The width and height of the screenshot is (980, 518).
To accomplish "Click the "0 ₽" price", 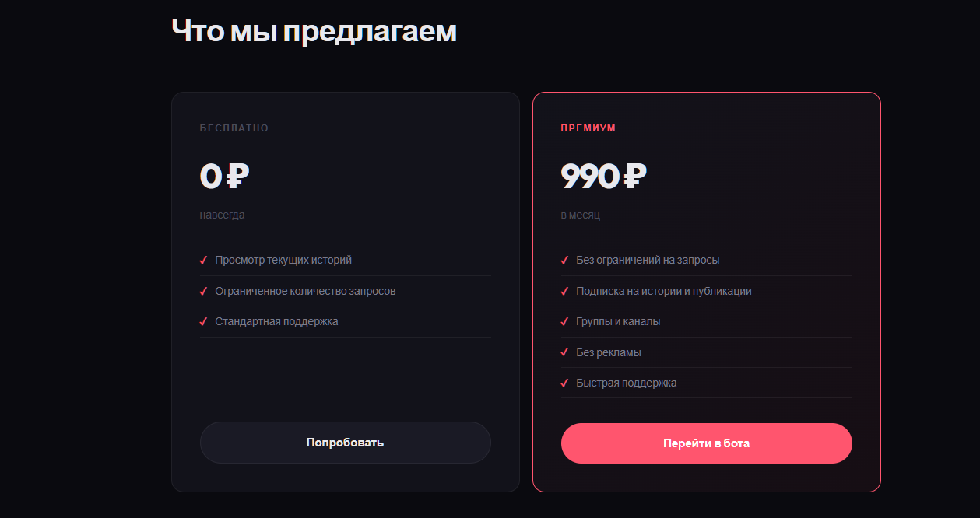I will pos(224,177).
